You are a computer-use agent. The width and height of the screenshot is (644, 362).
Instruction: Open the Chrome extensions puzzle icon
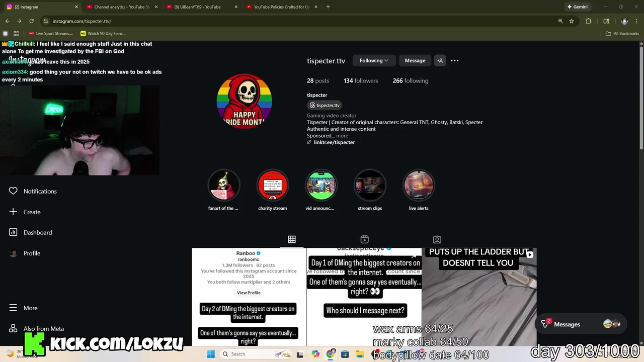588,21
